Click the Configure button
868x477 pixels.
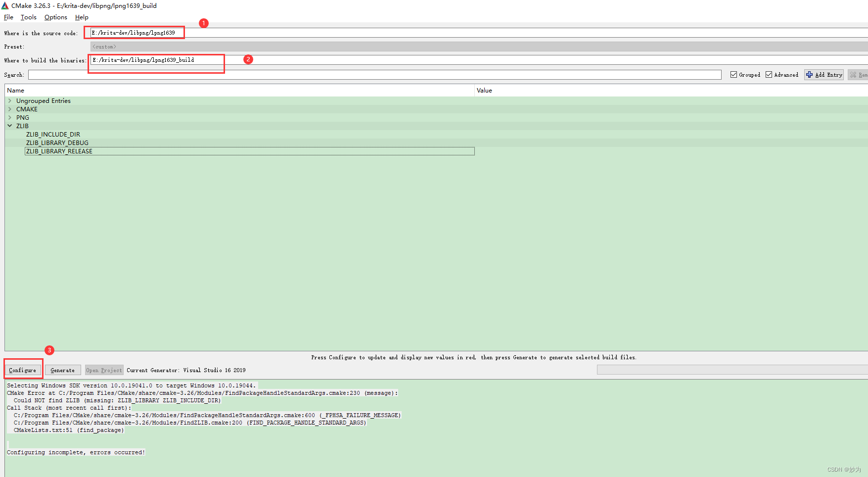[23, 370]
